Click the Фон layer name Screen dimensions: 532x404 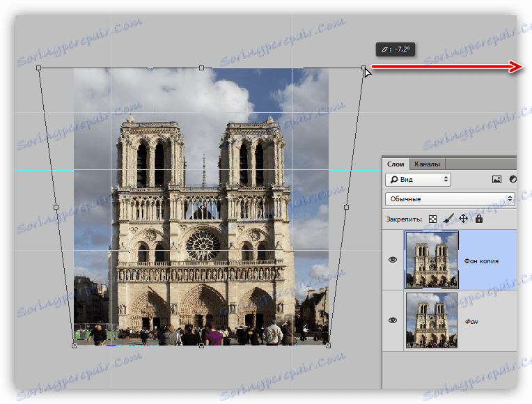(x=471, y=321)
